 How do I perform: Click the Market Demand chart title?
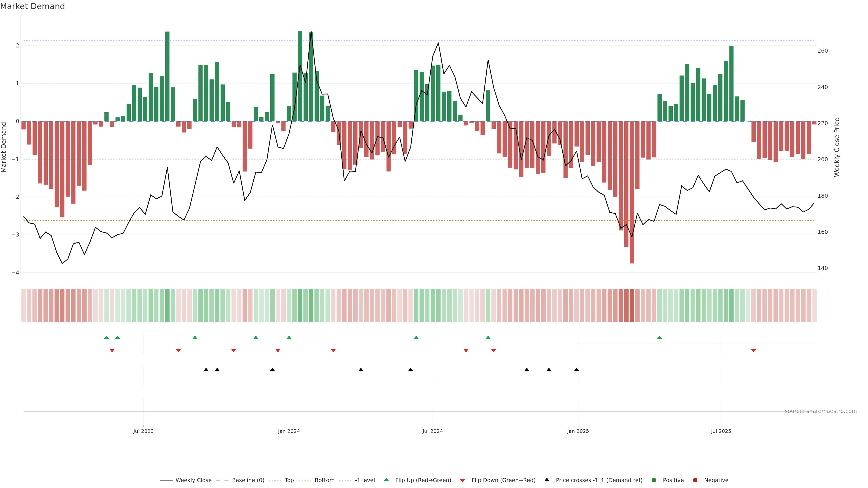(32, 6)
